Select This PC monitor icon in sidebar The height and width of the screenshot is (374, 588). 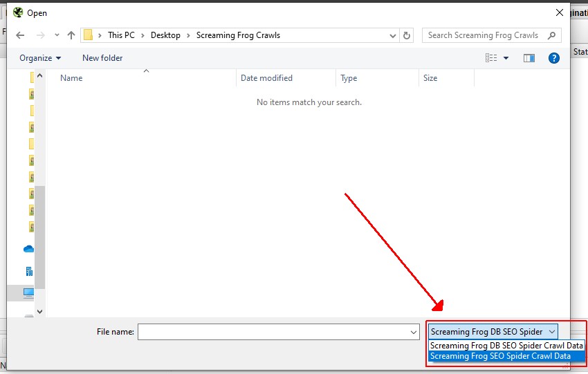[x=28, y=293]
